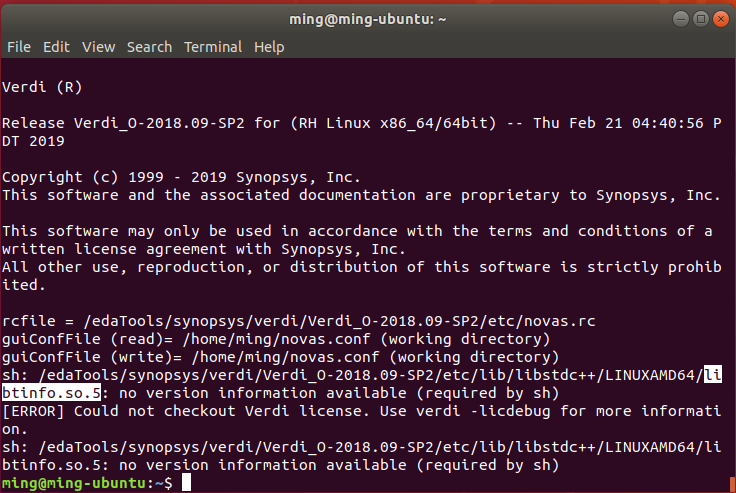Click the highlighted btinfo.so.5 text

point(51,393)
